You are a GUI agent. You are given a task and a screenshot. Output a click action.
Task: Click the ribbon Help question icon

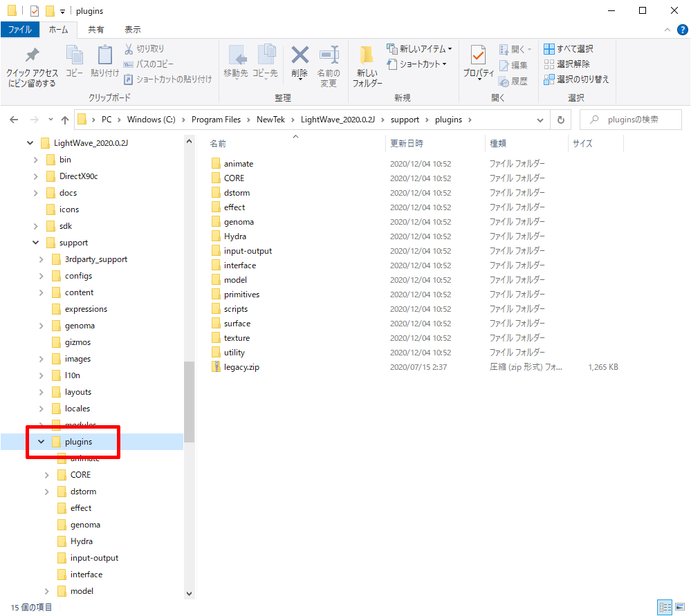(682, 30)
